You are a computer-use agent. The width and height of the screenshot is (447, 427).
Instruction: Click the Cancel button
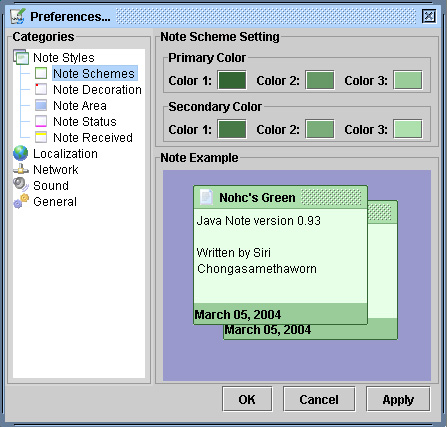coord(319,399)
